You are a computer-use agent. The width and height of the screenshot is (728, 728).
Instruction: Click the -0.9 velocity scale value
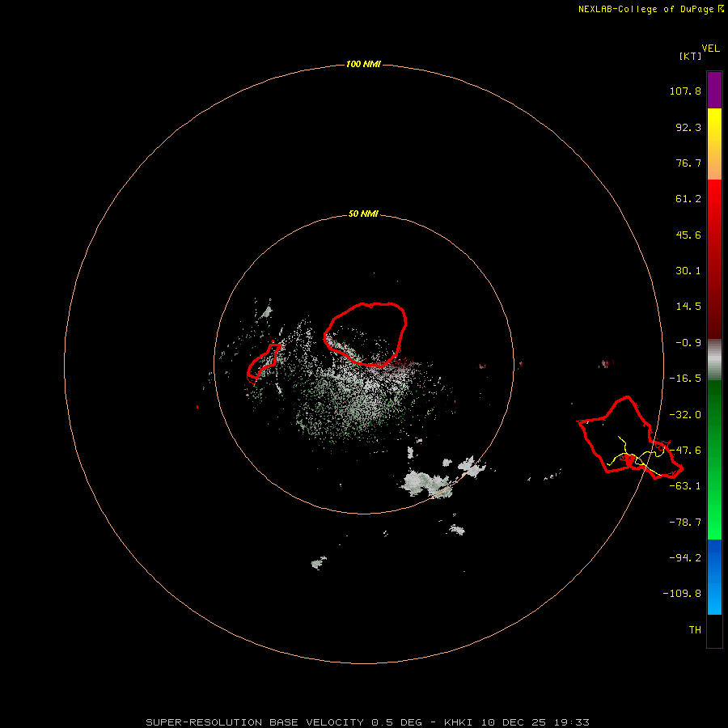tap(688, 343)
